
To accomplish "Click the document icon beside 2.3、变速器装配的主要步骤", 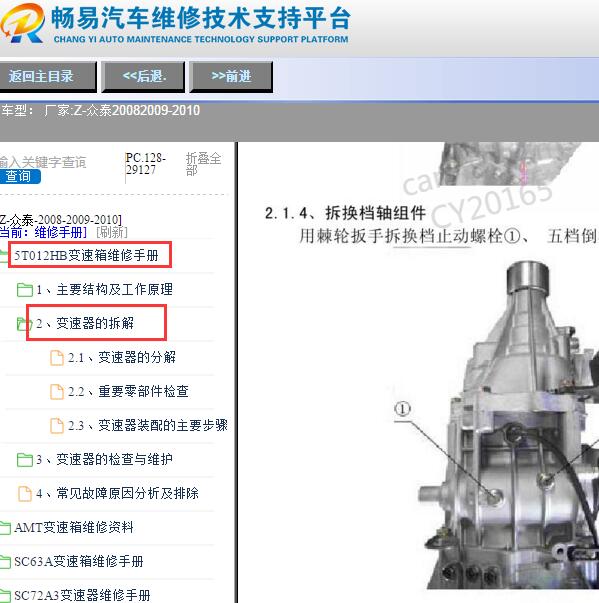I will point(57,426).
